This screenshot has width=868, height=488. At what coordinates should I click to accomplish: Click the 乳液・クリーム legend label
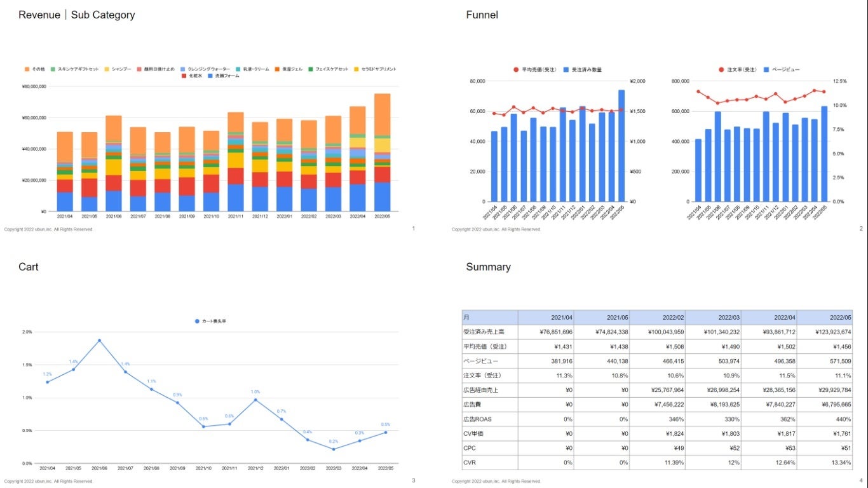(256, 69)
